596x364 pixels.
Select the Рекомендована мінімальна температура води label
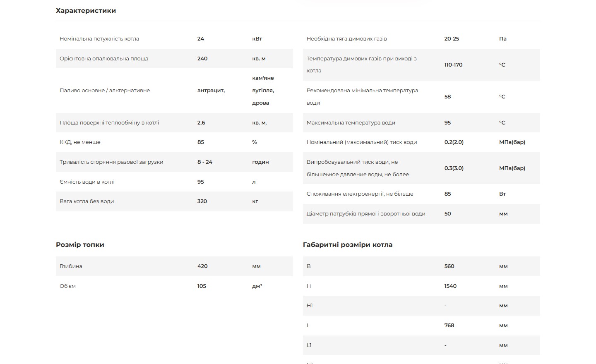(x=362, y=97)
